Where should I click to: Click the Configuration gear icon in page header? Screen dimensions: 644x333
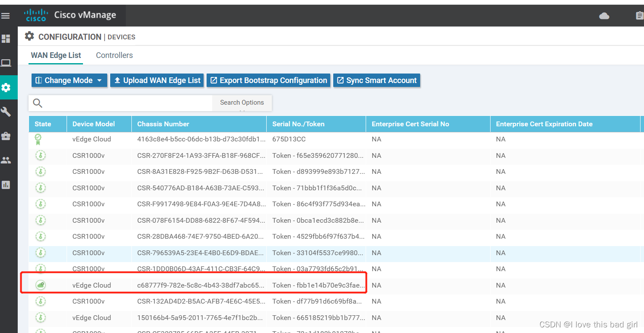(29, 36)
